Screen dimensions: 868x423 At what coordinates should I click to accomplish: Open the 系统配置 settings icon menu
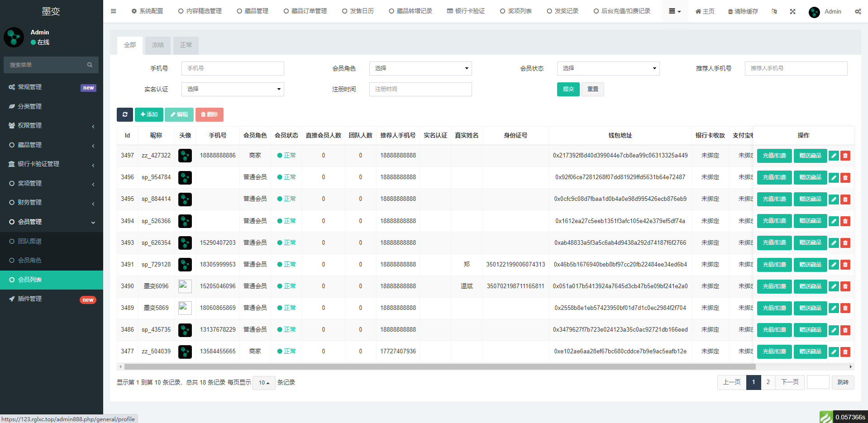[133, 11]
